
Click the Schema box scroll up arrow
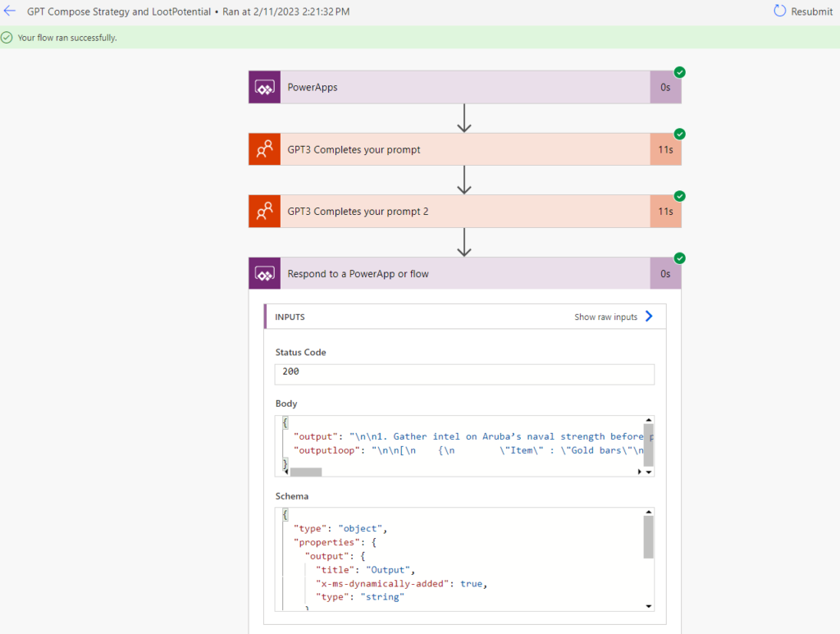(x=649, y=512)
